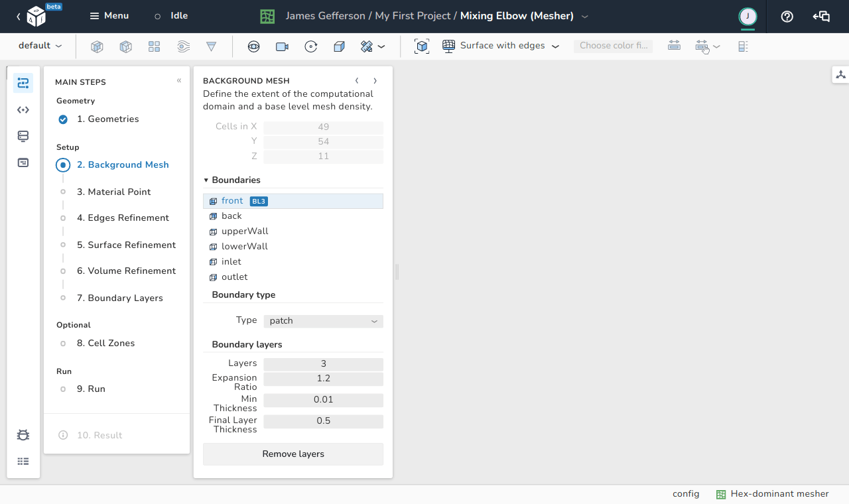Collapse the Main Steps panel
849x504 pixels.
(x=179, y=81)
